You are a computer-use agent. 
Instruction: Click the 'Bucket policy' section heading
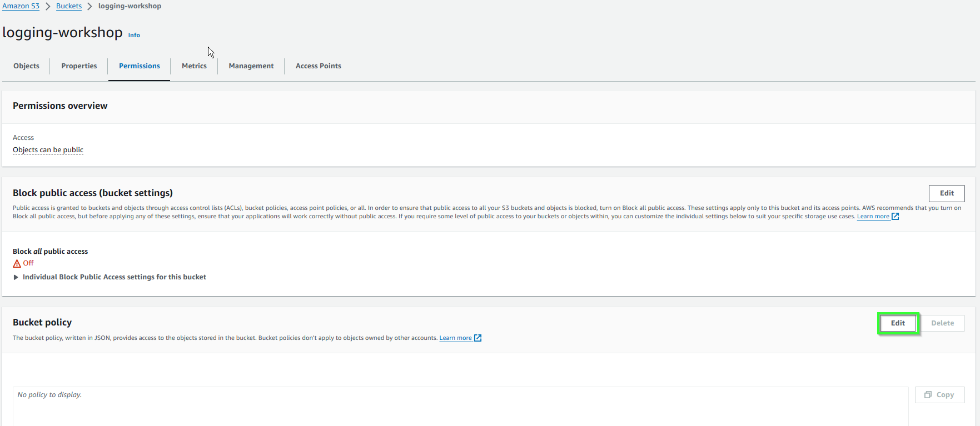click(x=42, y=323)
